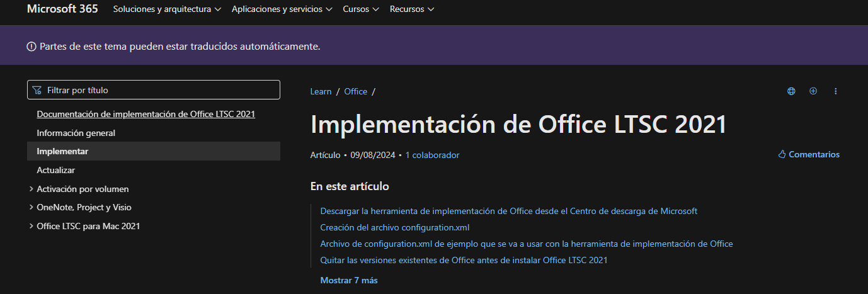Show 7 more article sections
This screenshot has width=868, height=294.
(x=349, y=280)
